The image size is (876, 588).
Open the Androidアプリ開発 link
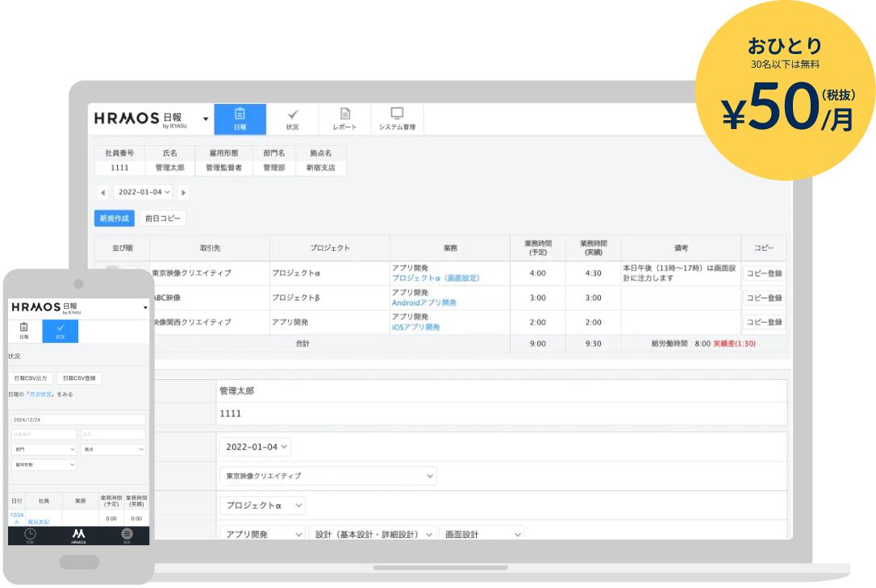click(x=423, y=302)
